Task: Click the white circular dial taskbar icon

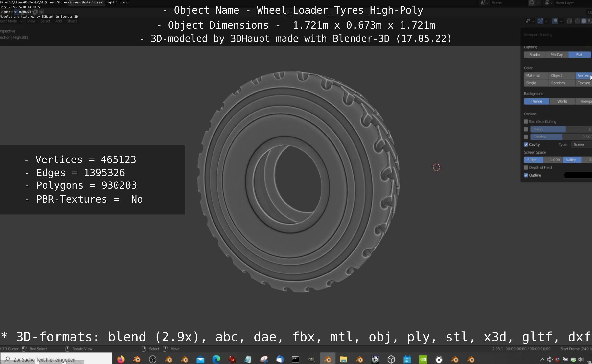Action: (x=439, y=359)
